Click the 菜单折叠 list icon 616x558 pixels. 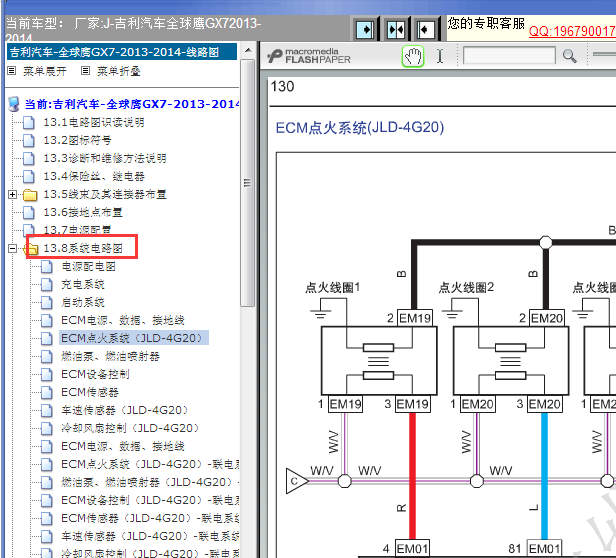click(x=85, y=71)
